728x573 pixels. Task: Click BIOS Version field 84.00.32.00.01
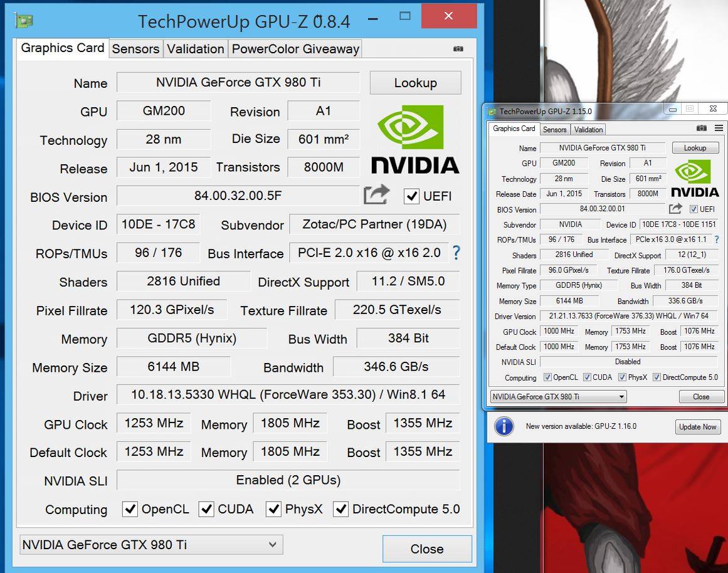[602, 209]
